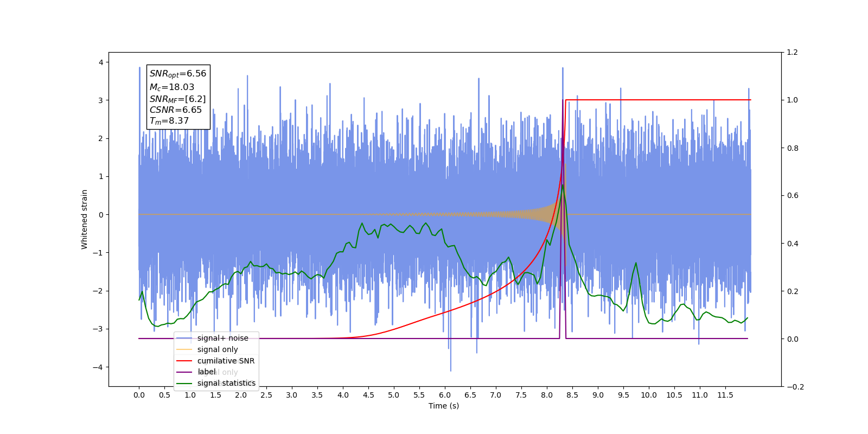Click the 4 tick on left axis
The width and height of the screenshot is (868, 434).
(101, 62)
